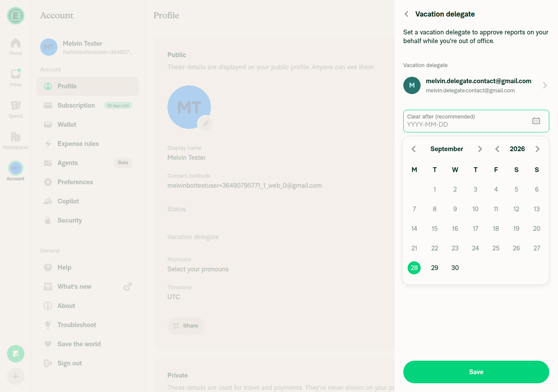This screenshot has width=558, height=392.
Task: Focus the Clear after date input
Action: (476, 121)
